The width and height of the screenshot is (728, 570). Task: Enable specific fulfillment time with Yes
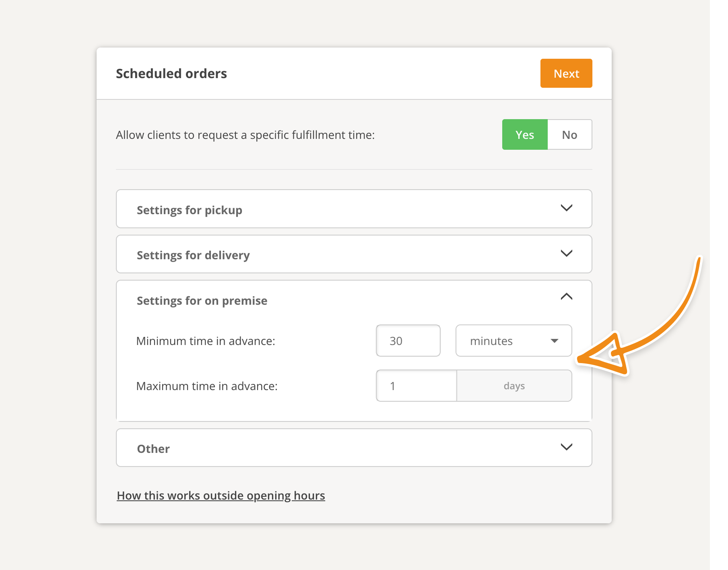coord(524,134)
